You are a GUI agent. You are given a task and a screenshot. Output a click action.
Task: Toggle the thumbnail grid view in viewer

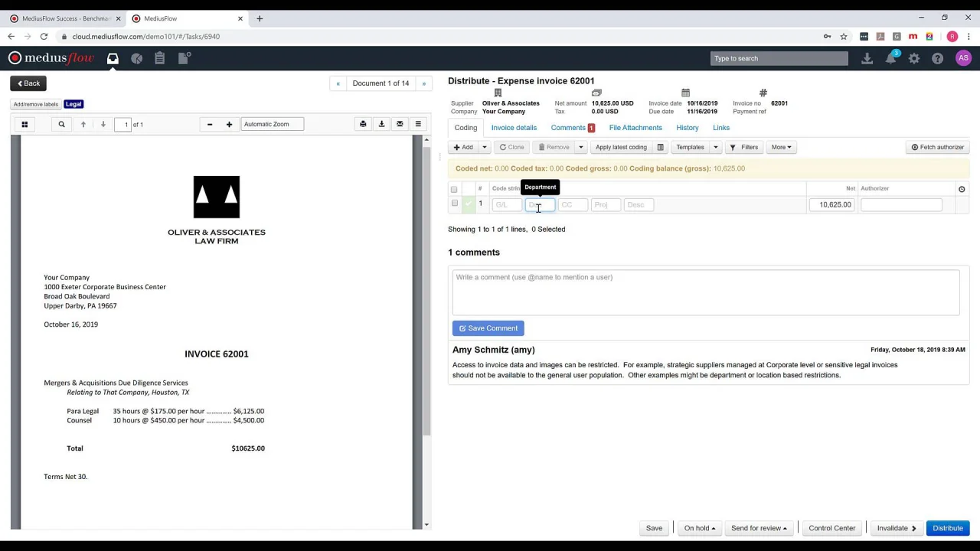[x=24, y=124]
